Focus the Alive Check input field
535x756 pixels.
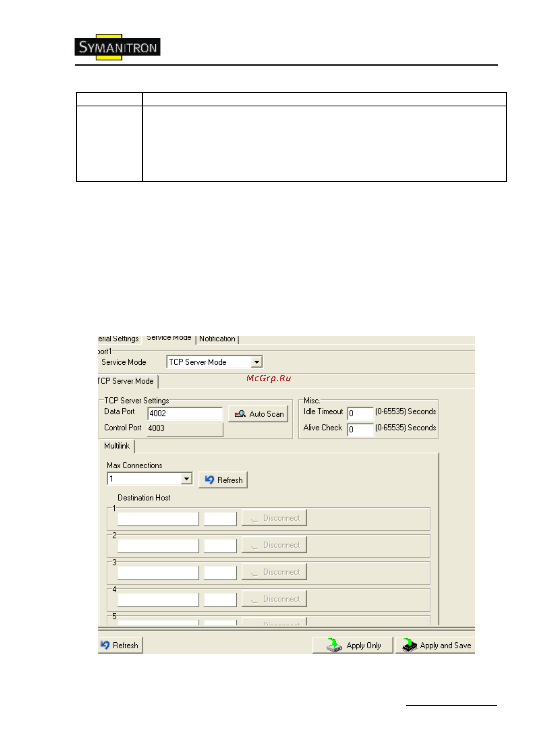360,430
